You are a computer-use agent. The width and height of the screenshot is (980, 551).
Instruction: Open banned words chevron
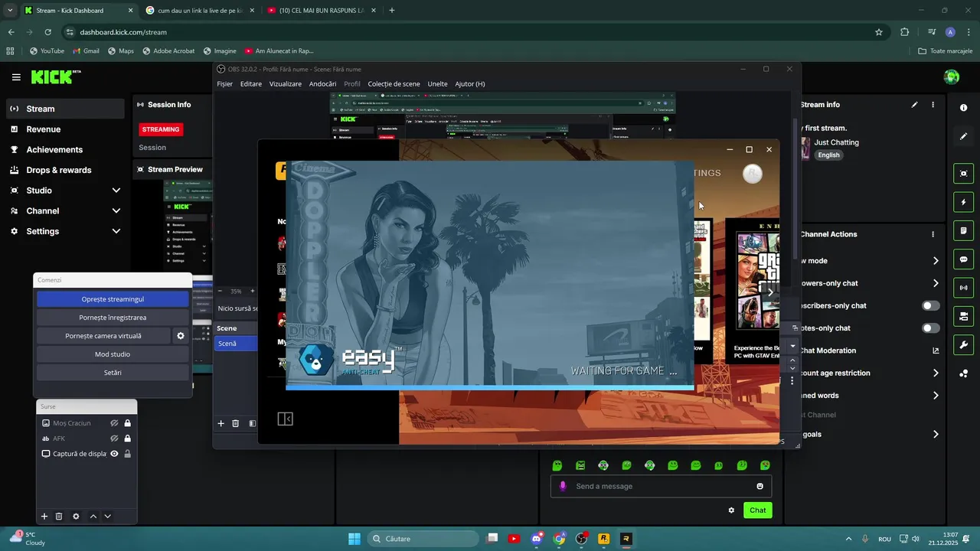936,396
